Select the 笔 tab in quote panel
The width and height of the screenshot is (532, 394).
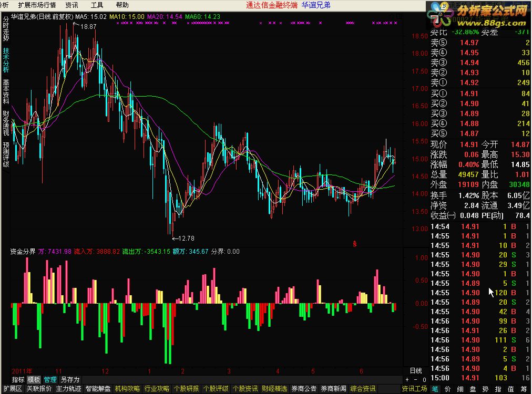[435, 389]
